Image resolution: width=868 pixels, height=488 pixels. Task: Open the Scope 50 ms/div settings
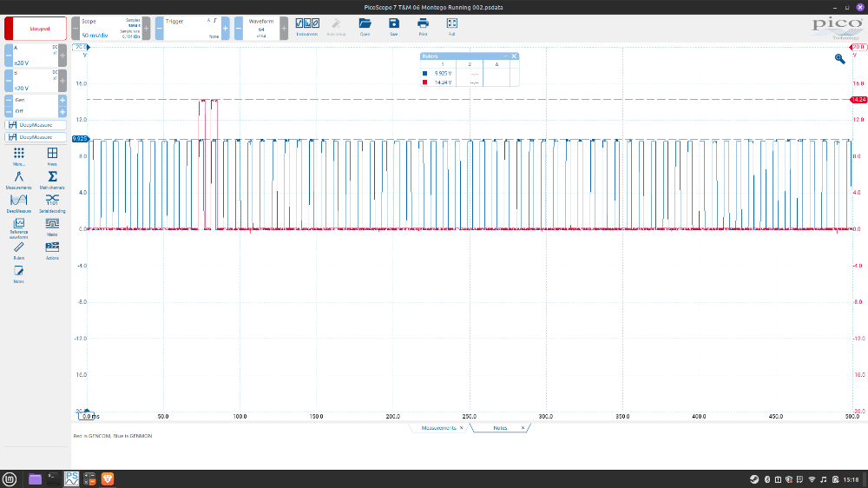(111, 29)
